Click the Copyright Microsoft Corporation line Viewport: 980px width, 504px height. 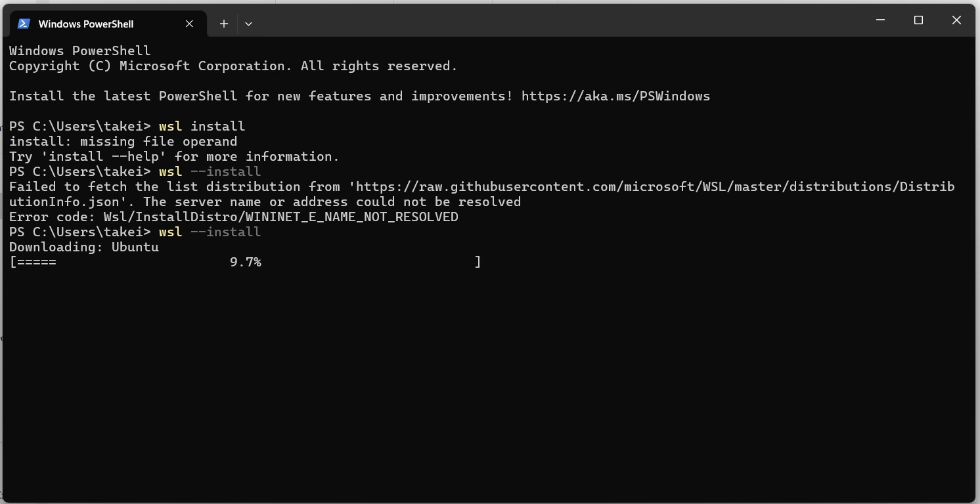click(233, 66)
